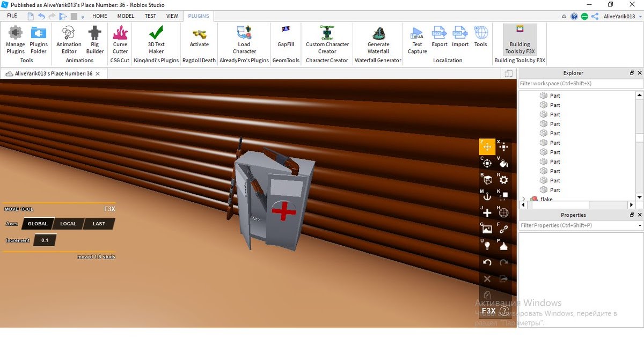Select the F3X Anchor tool (M)
This screenshot has width=644, height=338.
point(487,196)
